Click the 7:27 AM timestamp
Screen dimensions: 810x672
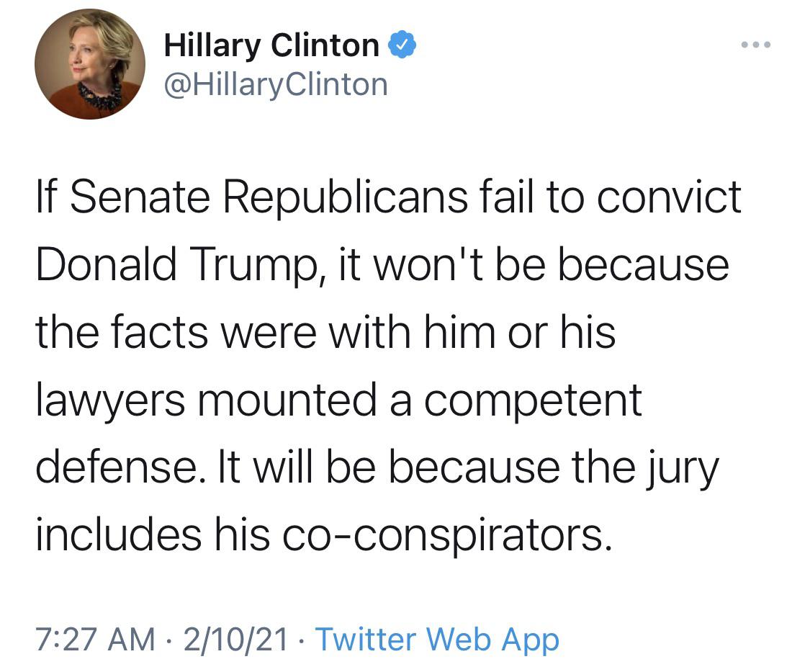[94, 638]
